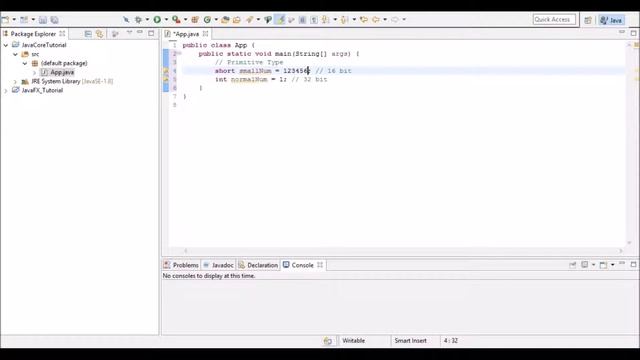640x360 pixels.
Task: Switch to the Java perspective button
Action: [x=611, y=20]
